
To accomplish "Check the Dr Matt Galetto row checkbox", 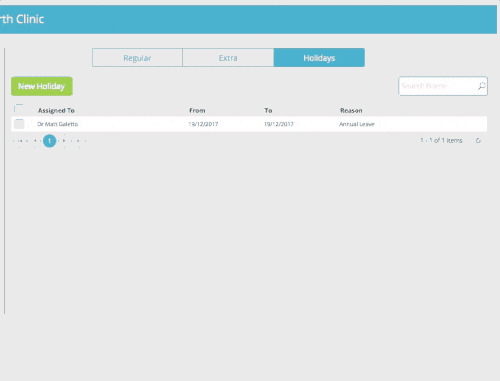I will 19,124.
